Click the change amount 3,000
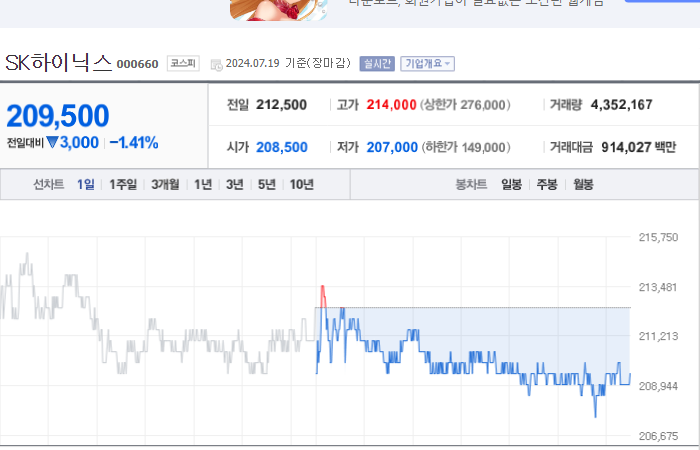 click(79, 143)
